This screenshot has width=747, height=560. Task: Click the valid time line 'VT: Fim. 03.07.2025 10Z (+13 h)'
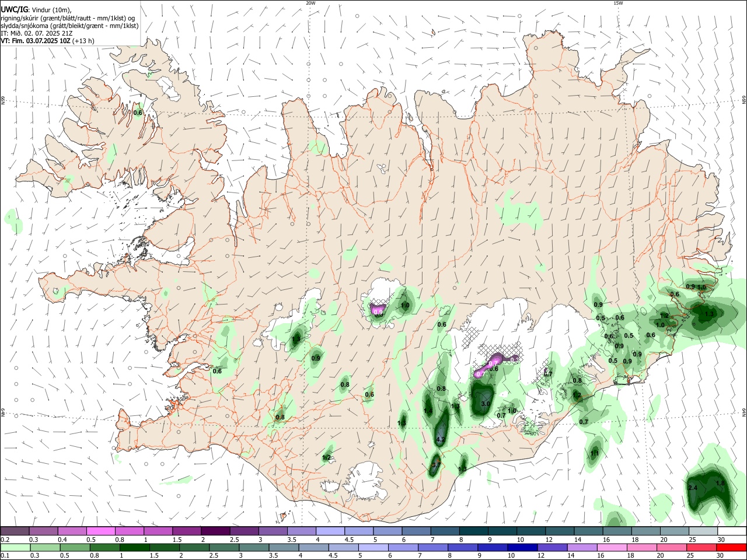(48, 41)
